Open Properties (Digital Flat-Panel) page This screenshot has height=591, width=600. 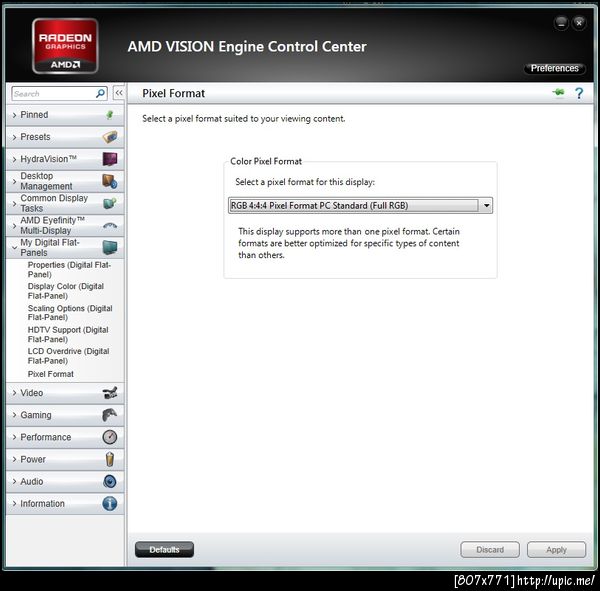pos(69,269)
